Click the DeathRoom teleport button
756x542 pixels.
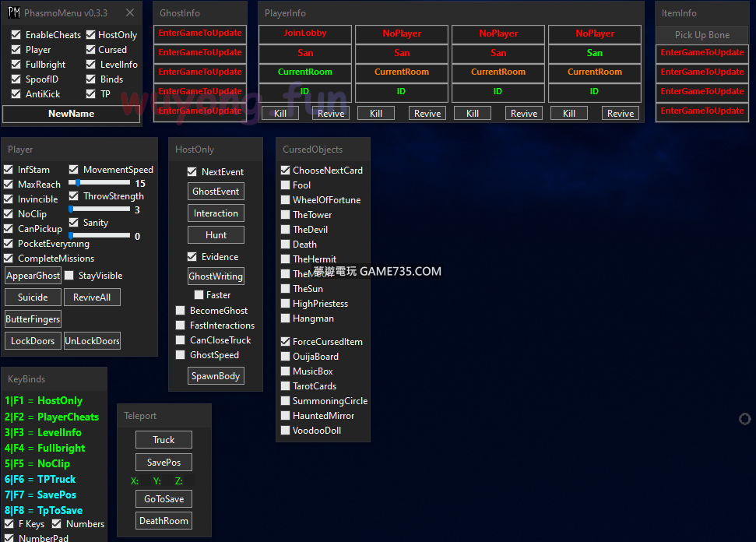(164, 521)
